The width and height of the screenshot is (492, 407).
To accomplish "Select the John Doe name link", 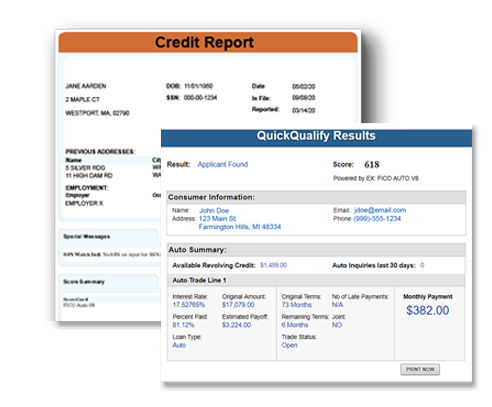I will pos(214,211).
